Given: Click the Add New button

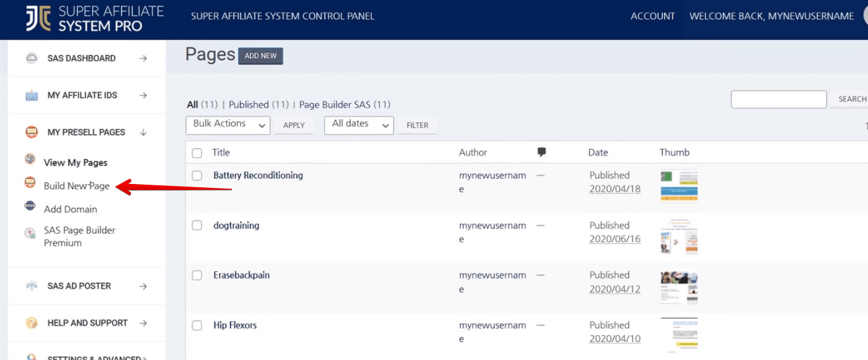Looking at the screenshot, I should click(x=261, y=56).
